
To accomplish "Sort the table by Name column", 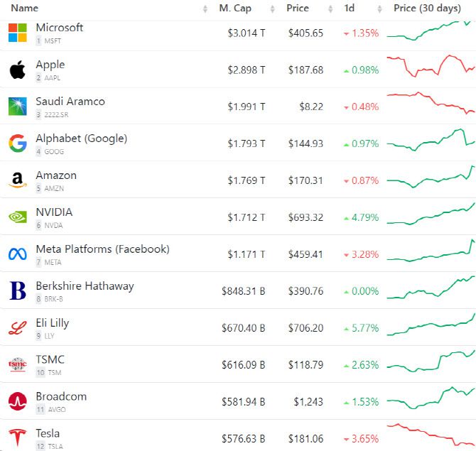I will [x=24, y=9].
